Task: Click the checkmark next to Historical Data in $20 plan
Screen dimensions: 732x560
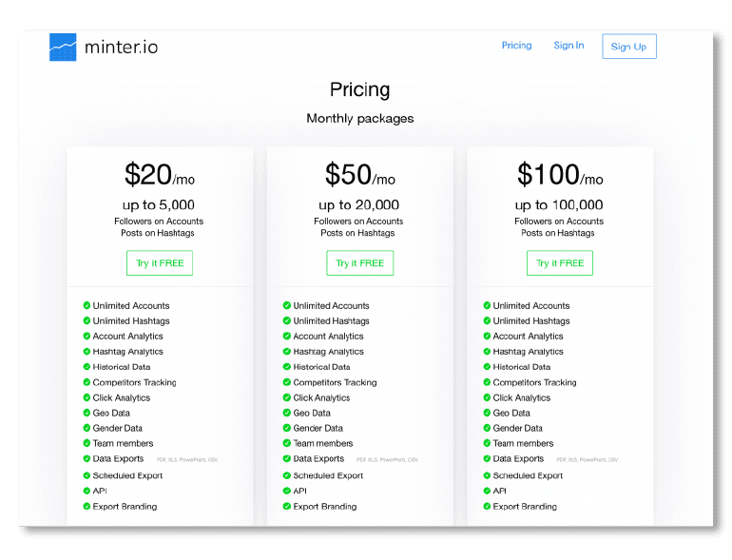Action: pyautogui.click(x=87, y=366)
